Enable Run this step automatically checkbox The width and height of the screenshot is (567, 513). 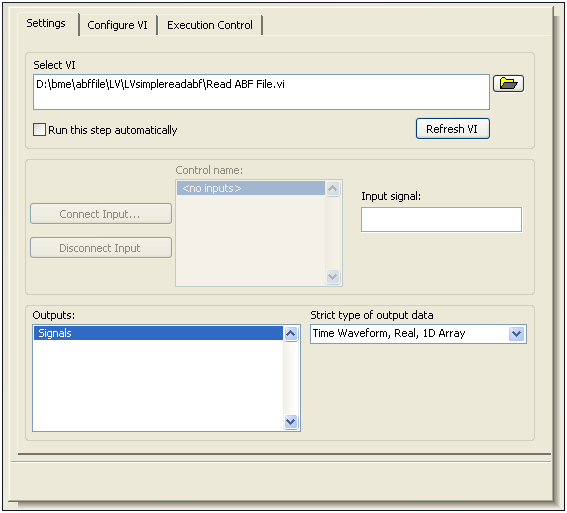tap(39, 129)
